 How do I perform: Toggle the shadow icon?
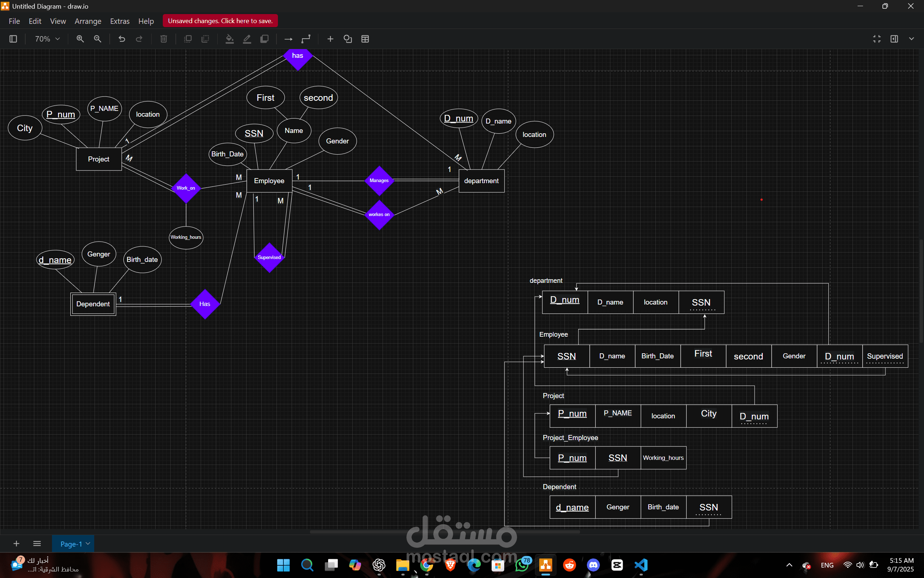[264, 39]
